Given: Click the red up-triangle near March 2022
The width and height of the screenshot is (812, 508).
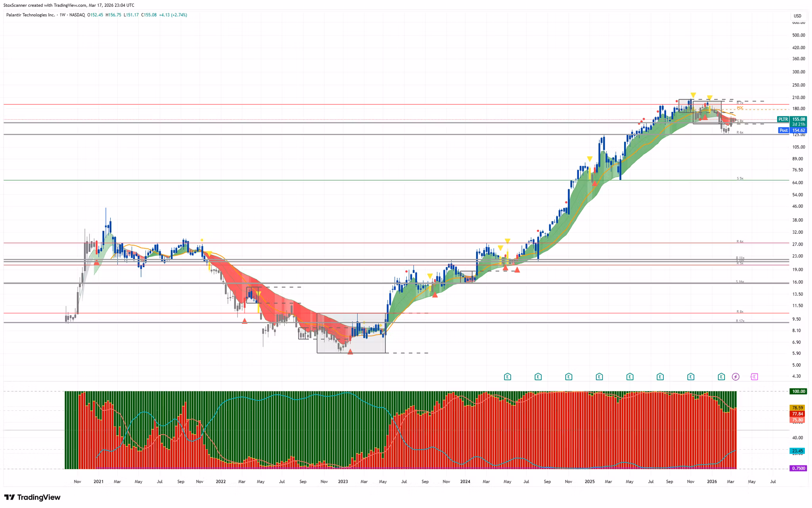Looking at the screenshot, I should click(245, 321).
